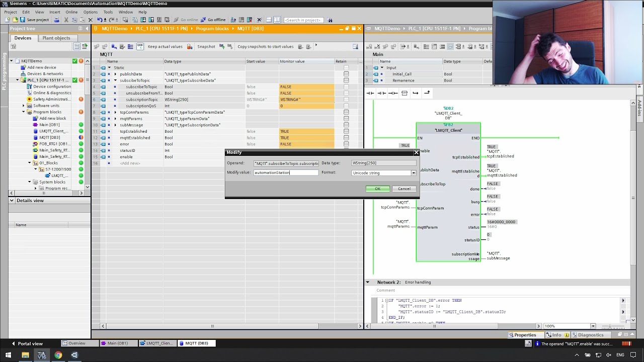Click the Undo arrow icon
The height and width of the screenshot is (362, 644).
tap(100, 20)
